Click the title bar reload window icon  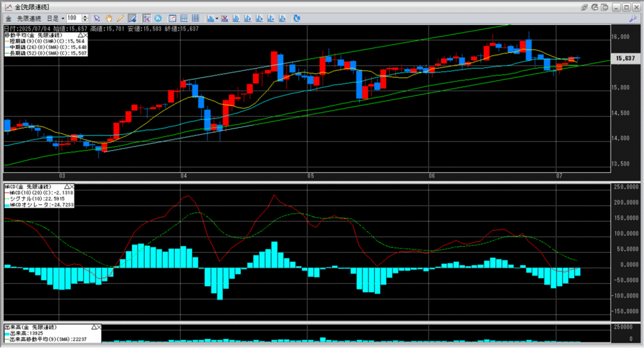595,7
